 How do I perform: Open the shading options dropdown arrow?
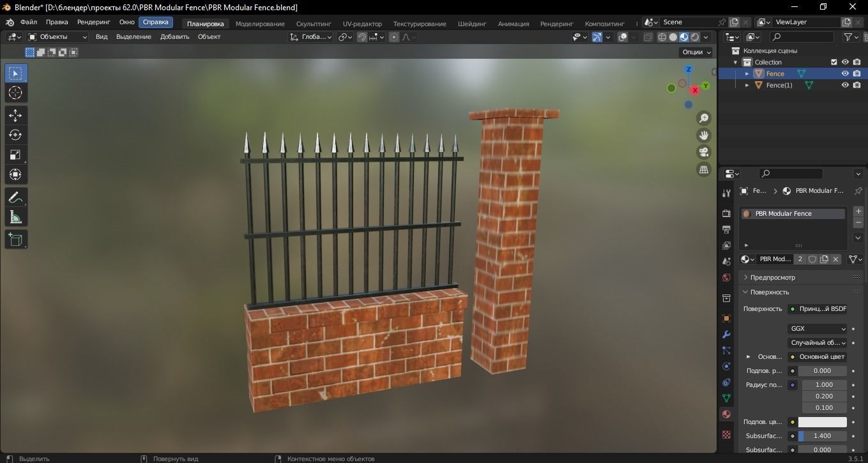[x=707, y=37]
